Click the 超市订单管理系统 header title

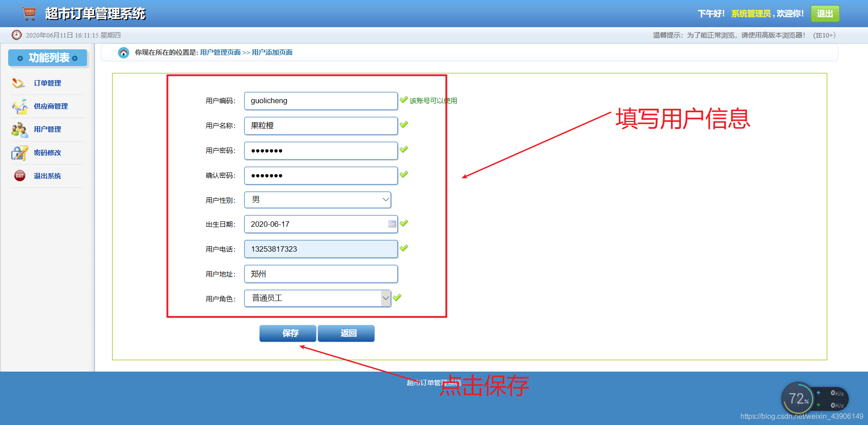tap(95, 14)
